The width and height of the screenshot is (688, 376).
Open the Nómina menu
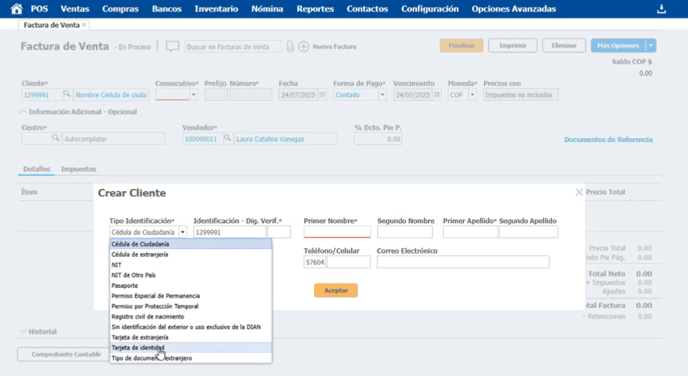tap(267, 9)
